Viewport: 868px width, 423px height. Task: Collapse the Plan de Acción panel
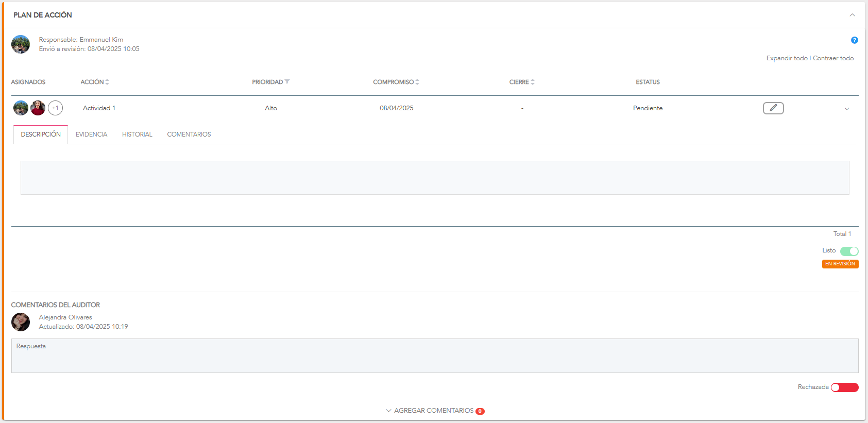pyautogui.click(x=852, y=15)
